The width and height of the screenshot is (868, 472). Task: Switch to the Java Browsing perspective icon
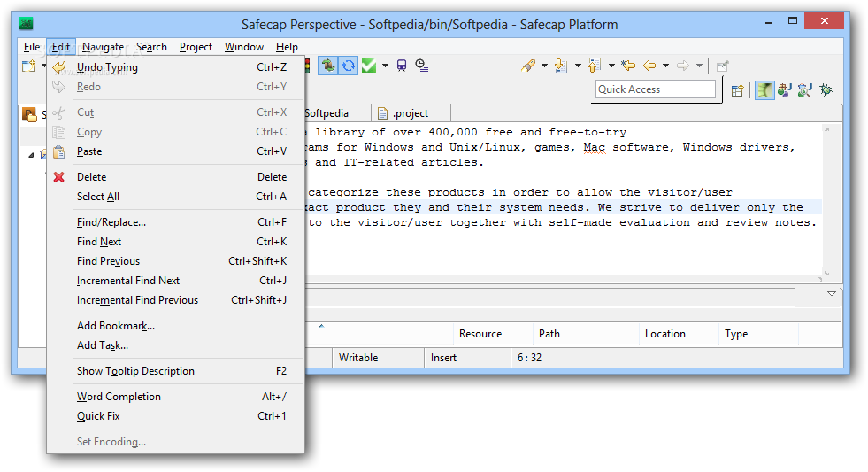805,89
